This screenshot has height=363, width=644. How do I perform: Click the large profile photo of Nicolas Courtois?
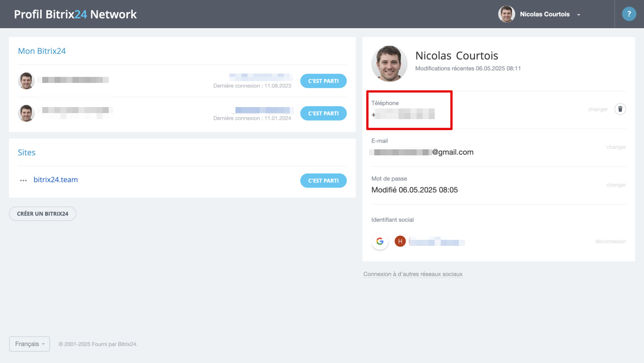point(389,64)
